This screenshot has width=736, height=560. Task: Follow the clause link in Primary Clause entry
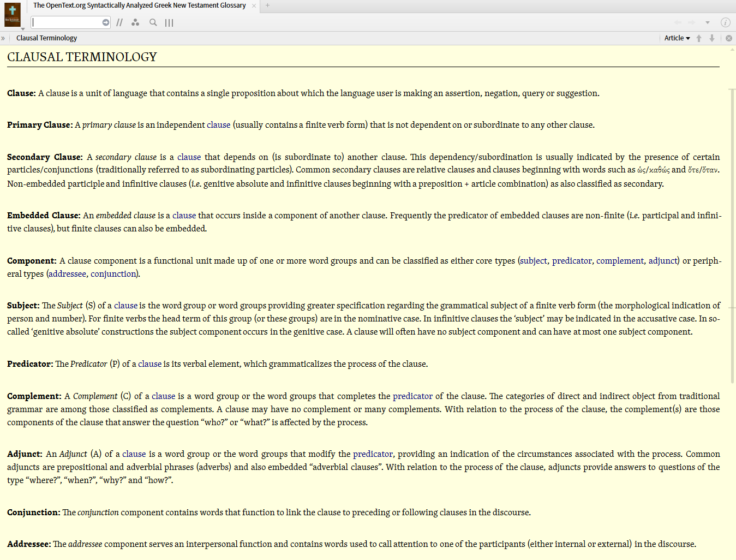219,125
